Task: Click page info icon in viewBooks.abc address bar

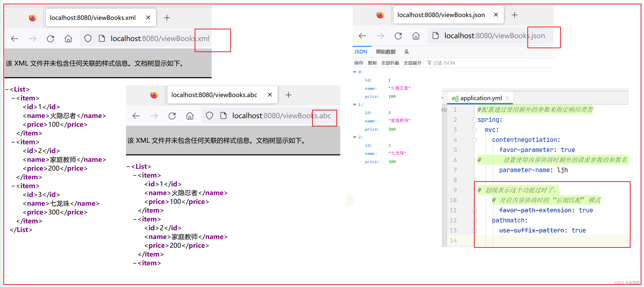Action: pos(224,116)
